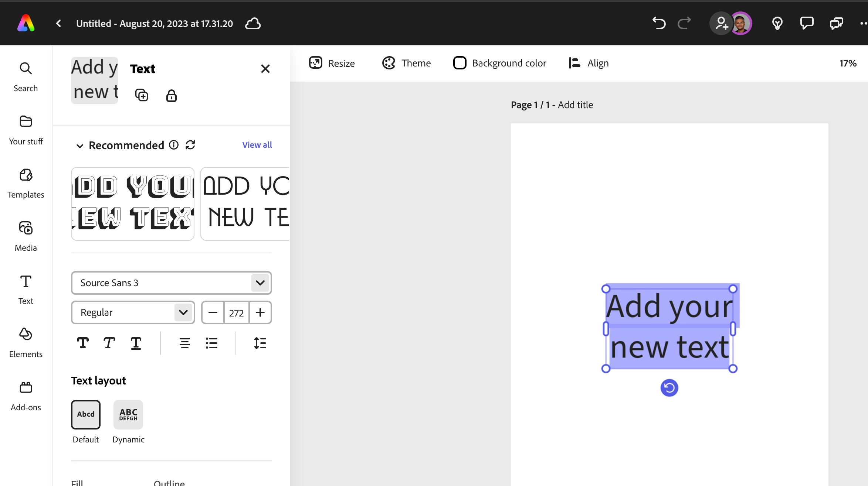Click the View all link
The height and width of the screenshot is (486, 868).
pos(257,145)
